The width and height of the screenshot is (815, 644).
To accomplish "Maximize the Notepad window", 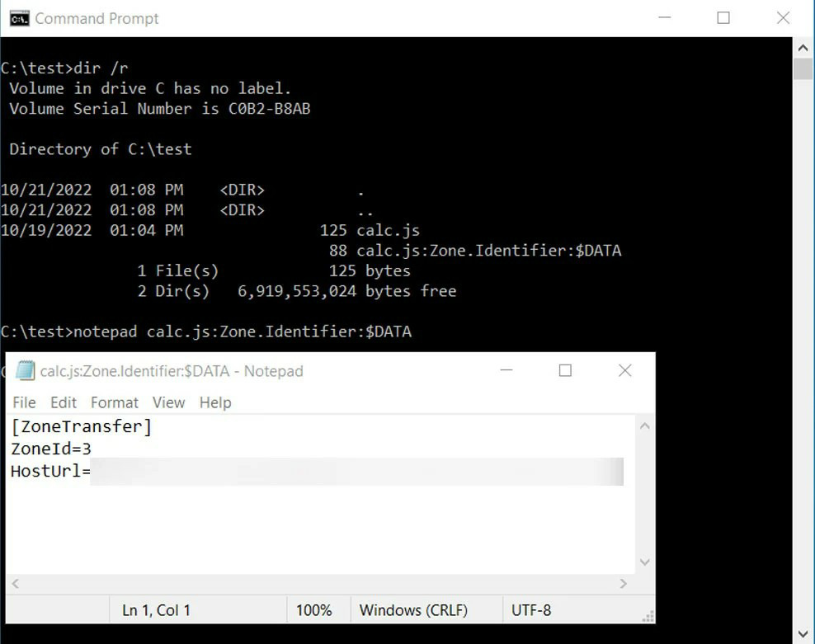I will 565,371.
